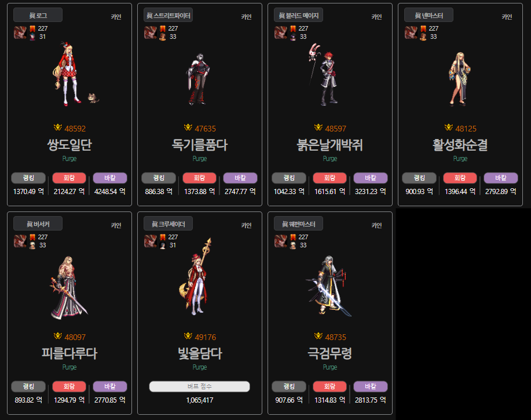Click the 랭킹 button under 쌍도일단
This screenshot has width=531, height=420.
pos(28,178)
